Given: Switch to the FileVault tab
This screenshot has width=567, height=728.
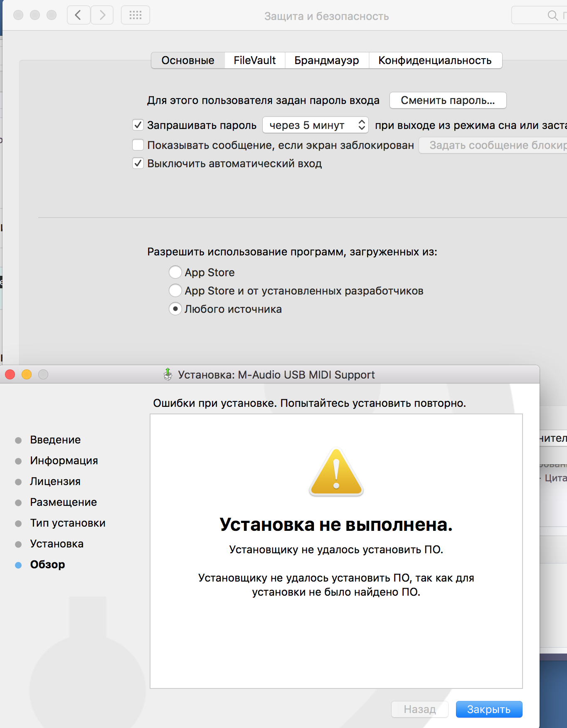Looking at the screenshot, I should pyautogui.click(x=255, y=60).
